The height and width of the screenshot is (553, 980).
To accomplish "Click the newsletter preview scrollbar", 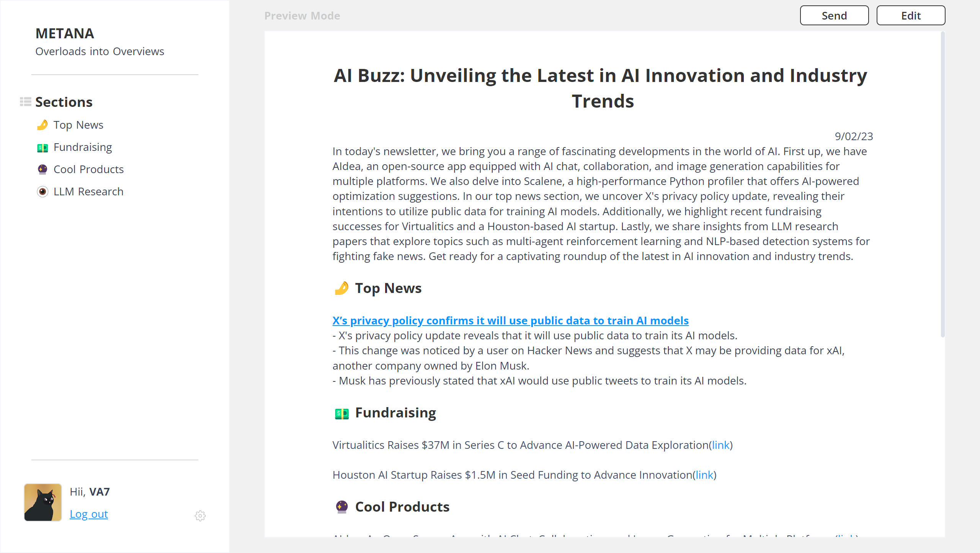I will [942, 184].
